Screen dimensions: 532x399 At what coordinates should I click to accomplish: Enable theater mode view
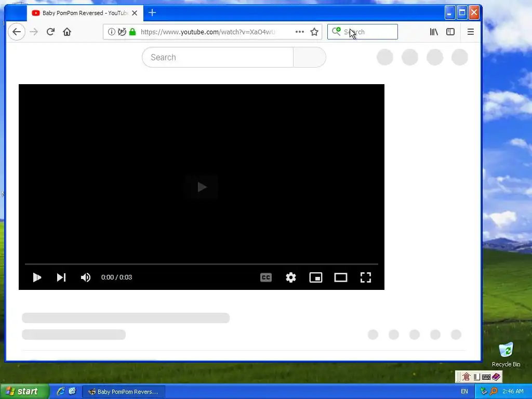[x=341, y=277]
